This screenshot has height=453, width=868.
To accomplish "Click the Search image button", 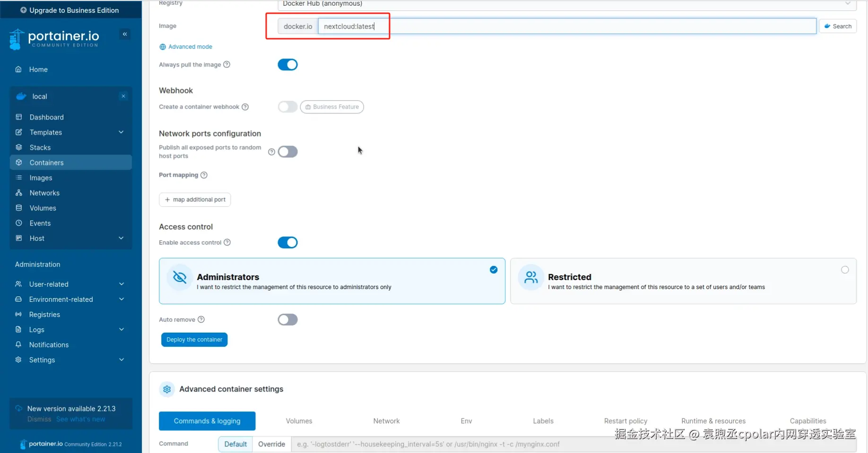I will (838, 26).
